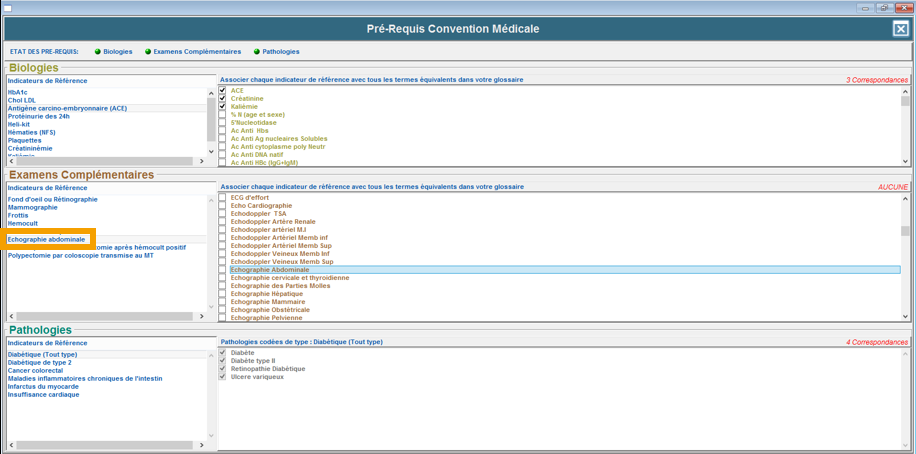Click the scroll-down arrow of the Biologies glossary list
The height and width of the screenshot is (454, 916).
(906, 161)
